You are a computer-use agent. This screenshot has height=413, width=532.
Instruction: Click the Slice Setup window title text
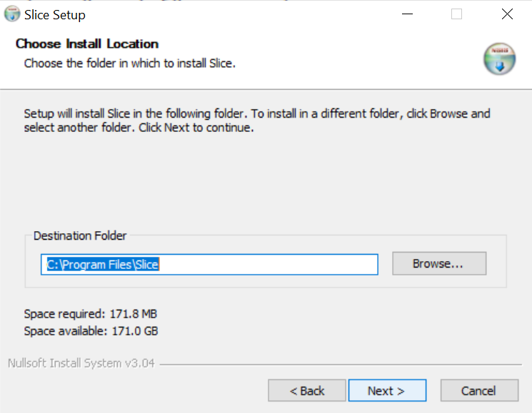tap(55, 14)
